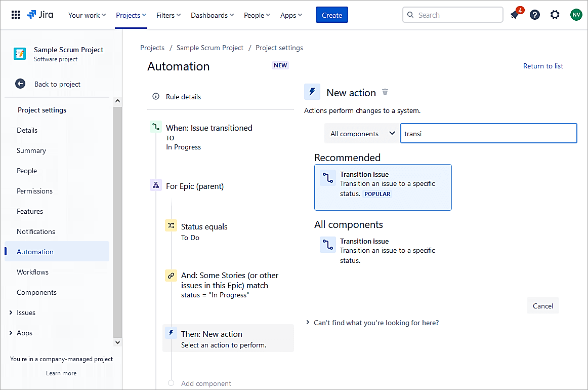588x390 pixels.
Task: Click the Jira logo
Action: pos(40,15)
